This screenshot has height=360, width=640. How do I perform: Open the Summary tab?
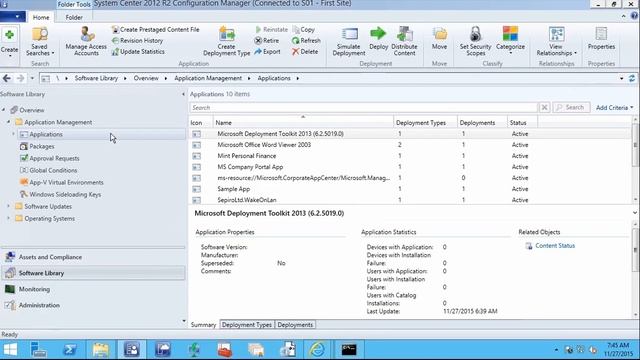[203, 324]
